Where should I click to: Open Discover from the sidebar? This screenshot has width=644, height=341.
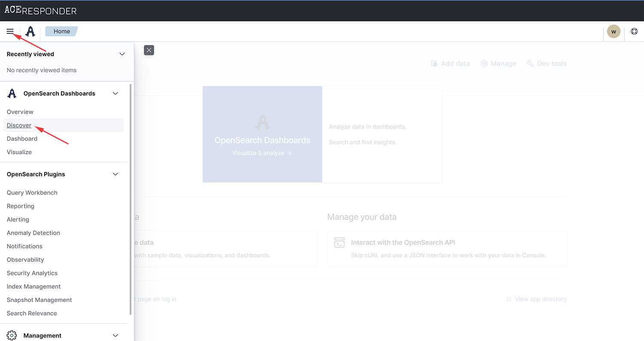pyautogui.click(x=19, y=125)
